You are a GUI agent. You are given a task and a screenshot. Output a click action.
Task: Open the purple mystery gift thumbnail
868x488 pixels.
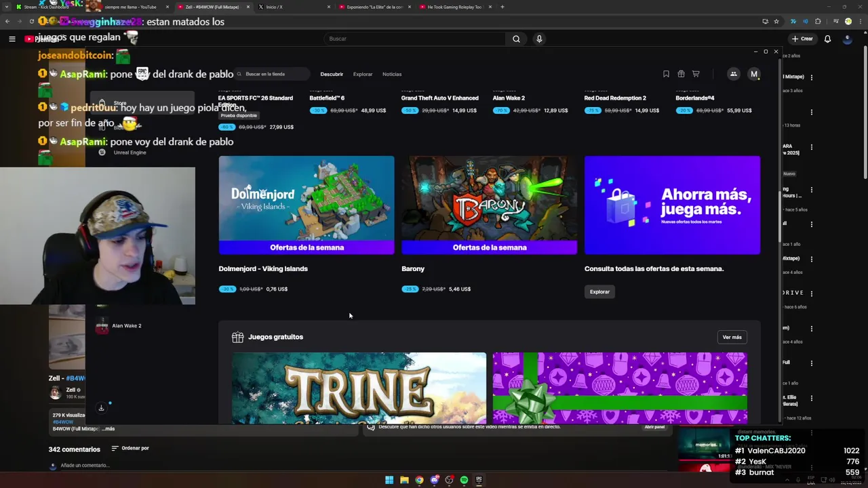click(x=620, y=388)
